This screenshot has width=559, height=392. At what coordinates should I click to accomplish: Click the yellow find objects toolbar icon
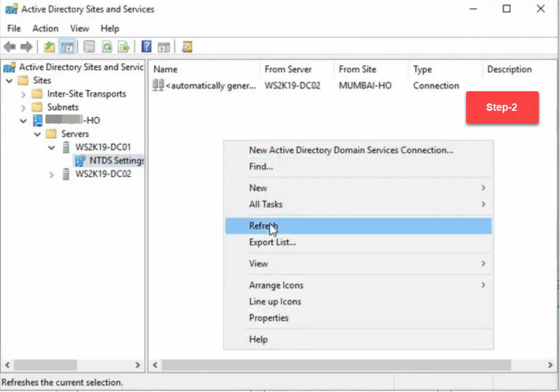(187, 47)
